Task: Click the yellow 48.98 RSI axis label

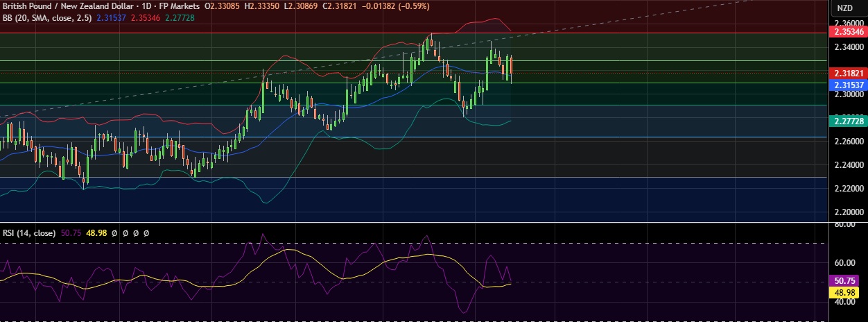Action: point(843,292)
